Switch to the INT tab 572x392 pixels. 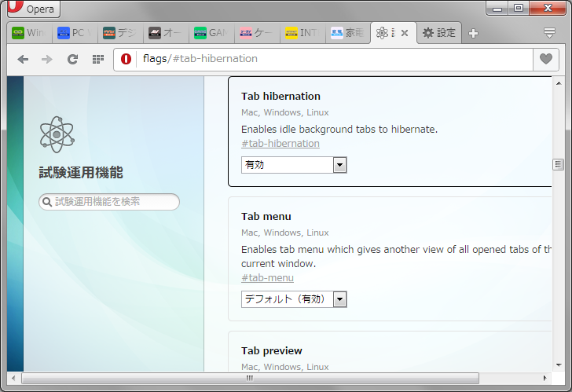tap(302, 33)
